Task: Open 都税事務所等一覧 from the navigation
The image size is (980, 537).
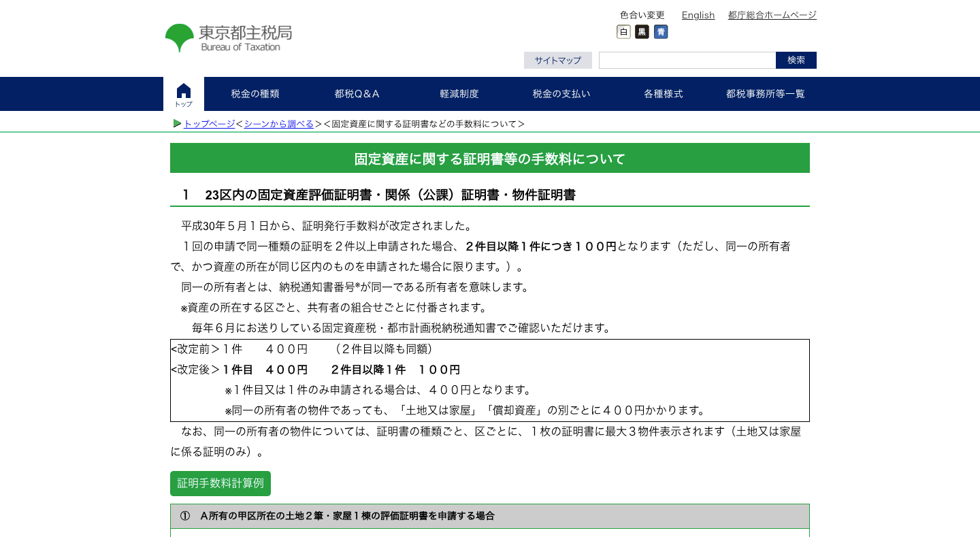Action: pos(765,93)
